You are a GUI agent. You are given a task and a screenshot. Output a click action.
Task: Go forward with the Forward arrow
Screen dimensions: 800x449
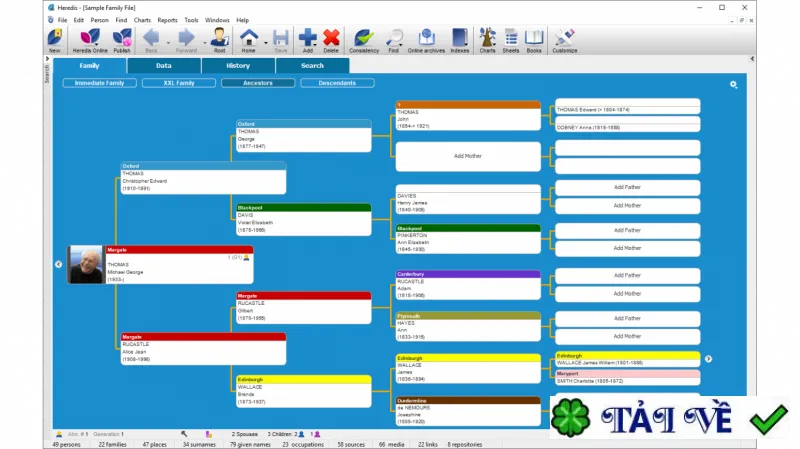(x=186, y=41)
